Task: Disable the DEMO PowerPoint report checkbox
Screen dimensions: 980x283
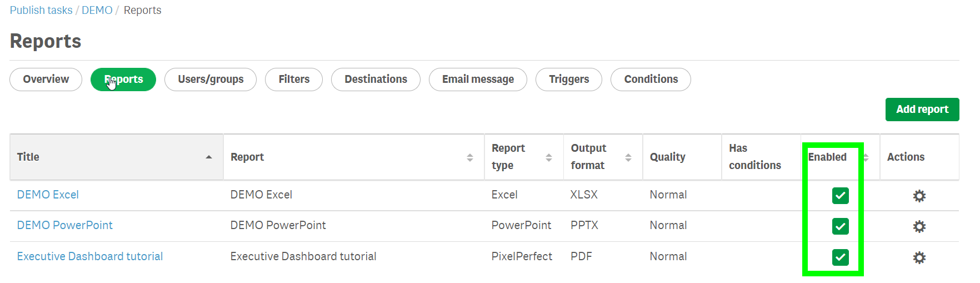Action: pos(840,226)
